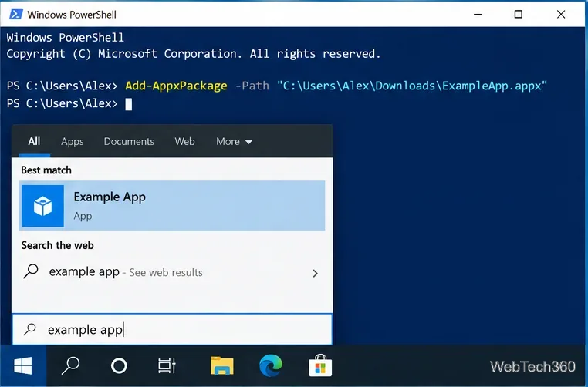Click the taskbar Search magnifier icon
The width and height of the screenshot is (588, 387).
71,365
